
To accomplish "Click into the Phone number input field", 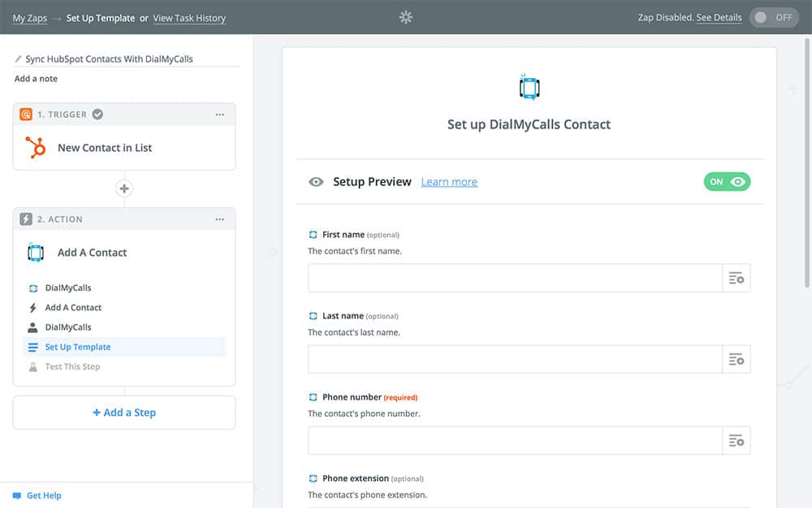I will pyautogui.click(x=515, y=441).
